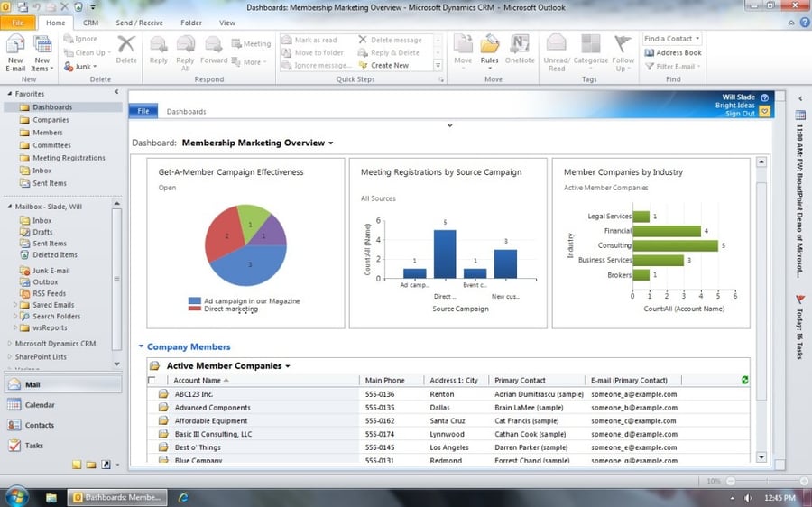Click the Find a Contact search box
Image resolution: width=812 pixels, height=507 pixels.
tap(671, 39)
